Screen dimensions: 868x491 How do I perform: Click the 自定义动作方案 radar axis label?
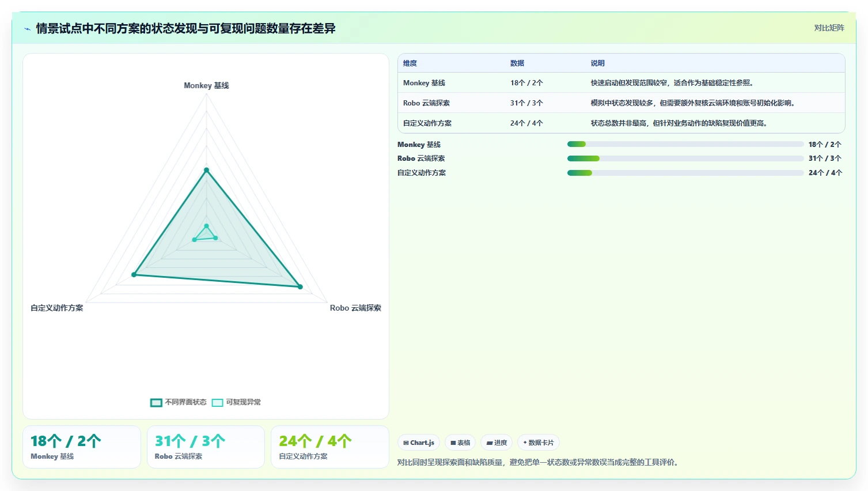(57, 308)
